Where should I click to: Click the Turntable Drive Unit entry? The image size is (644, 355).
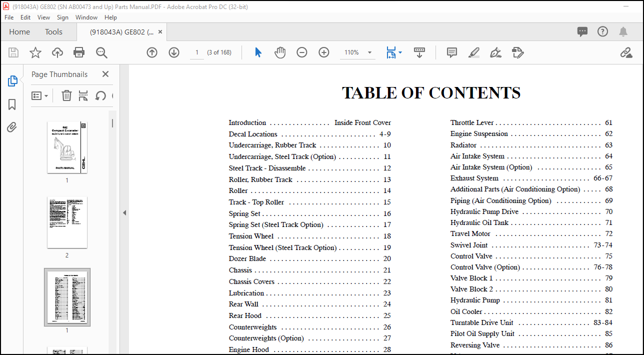tap(531, 322)
